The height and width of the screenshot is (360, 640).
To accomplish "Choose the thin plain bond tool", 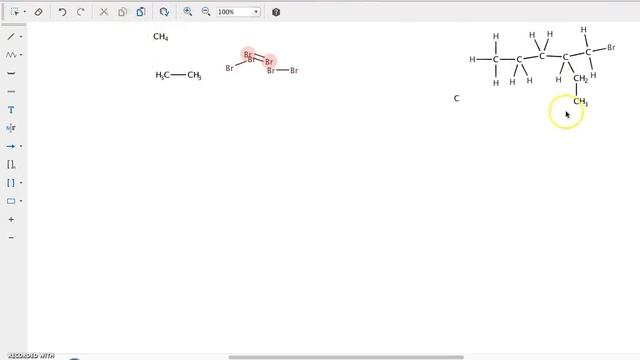I will pos(11,91).
